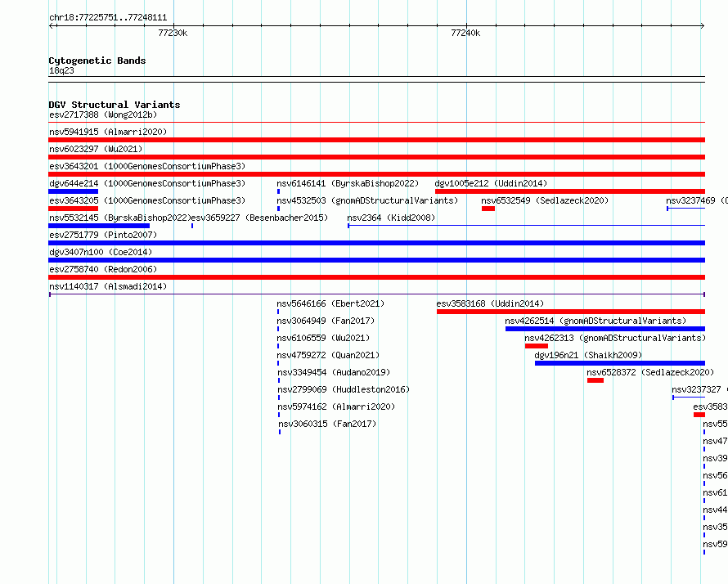The height and width of the screenshot is (584, 728).
Task: Click the thin blue line feature under nsv2364
Action: (x=527, y=226)
